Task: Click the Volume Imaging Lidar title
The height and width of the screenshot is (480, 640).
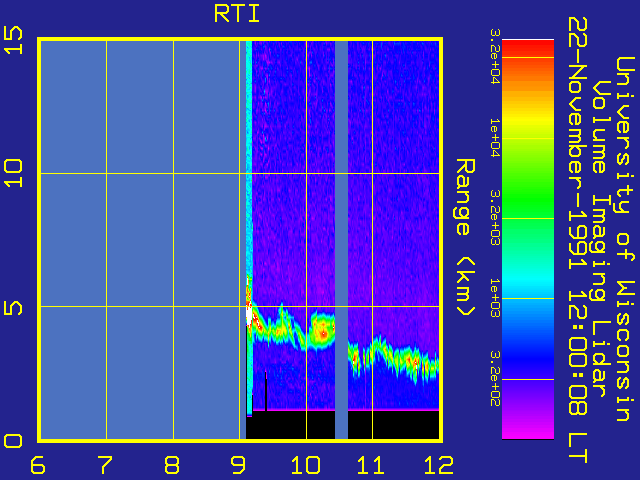Action: 599,239
